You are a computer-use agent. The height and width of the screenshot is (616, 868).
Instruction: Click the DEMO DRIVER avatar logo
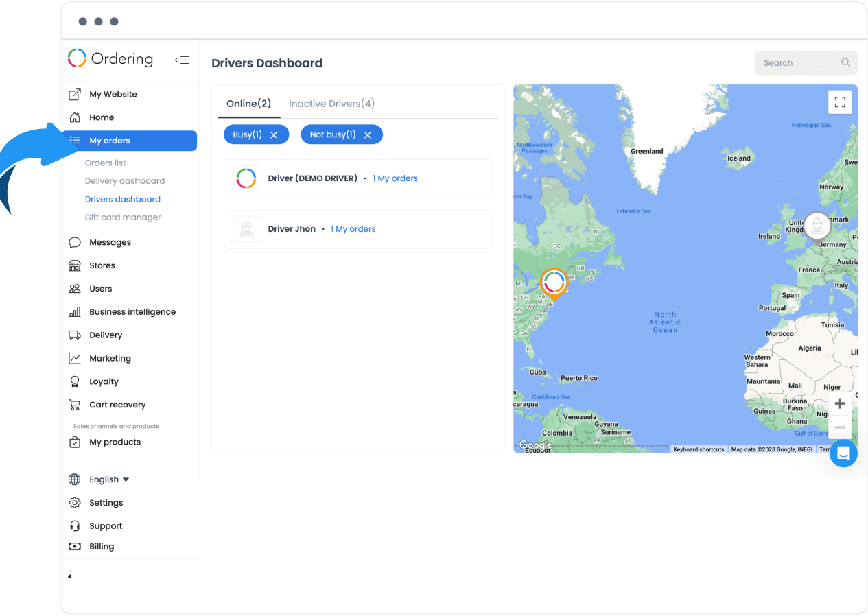pyautogui.click(x=246, y=178)
